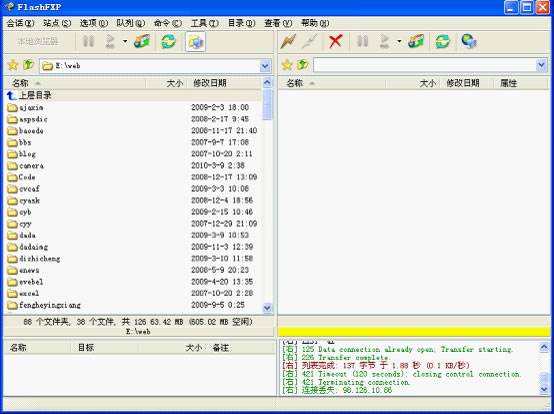
Task: Expand the right pane path dropdown
Action: [541, 66]
